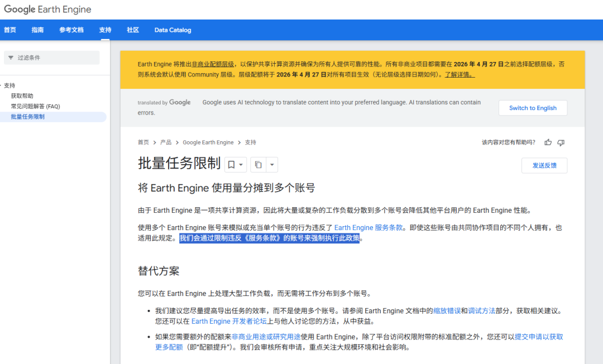Open the 缩放错误 link
This screenshot has height=364, width=603.
[x=447, y=310]
